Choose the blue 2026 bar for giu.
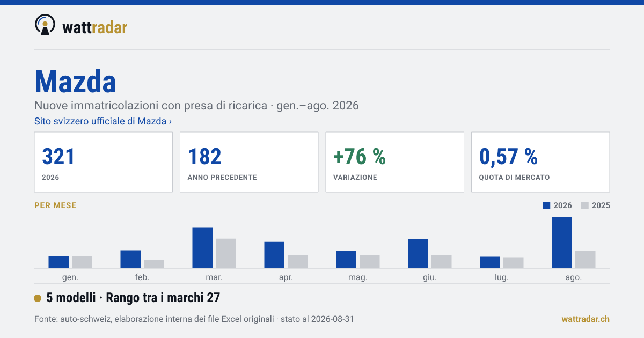This screenshot has width=644, height=338. (x=418, y=254)
